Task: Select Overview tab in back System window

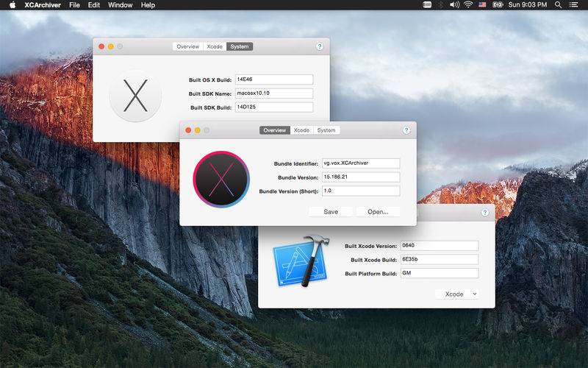Action: point(188,46)
